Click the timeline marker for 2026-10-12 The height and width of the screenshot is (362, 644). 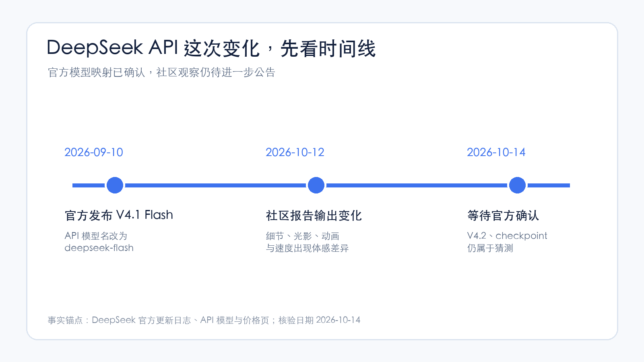click(x=316, y=185)
